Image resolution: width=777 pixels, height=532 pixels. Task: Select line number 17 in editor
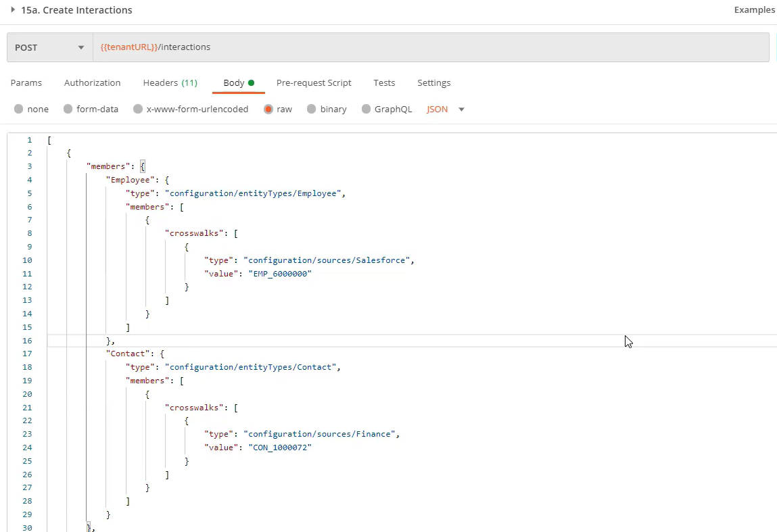click(x=27, y=354)
